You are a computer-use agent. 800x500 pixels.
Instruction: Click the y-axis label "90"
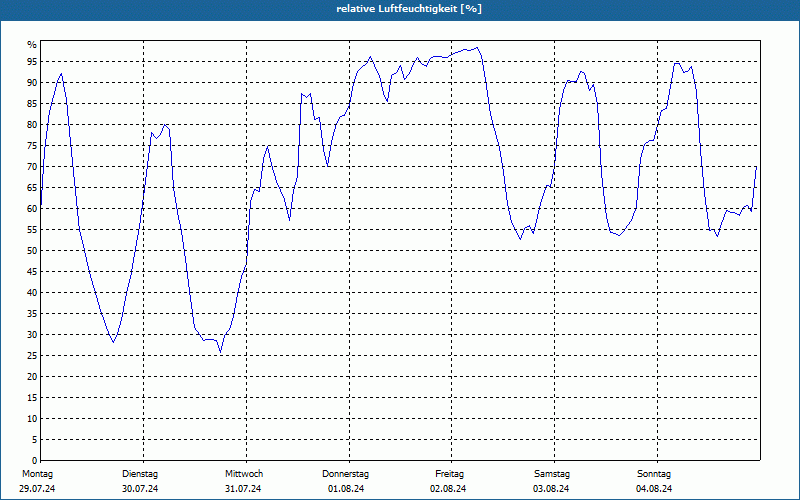point(32,83)
